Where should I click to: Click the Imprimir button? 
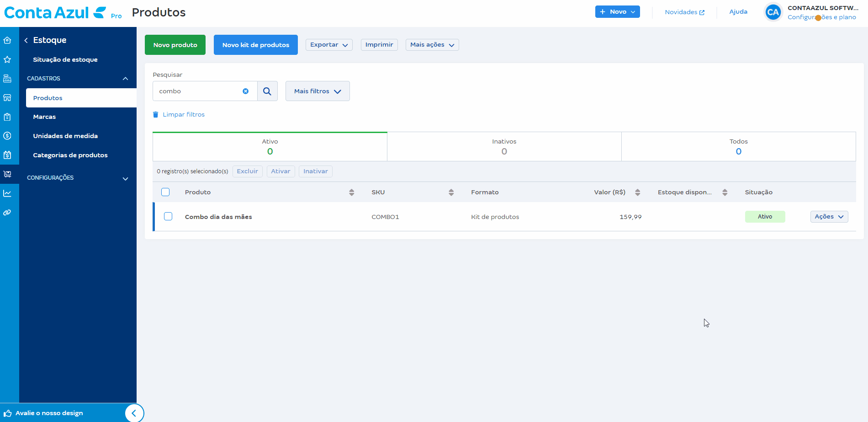tap(379, 45)
